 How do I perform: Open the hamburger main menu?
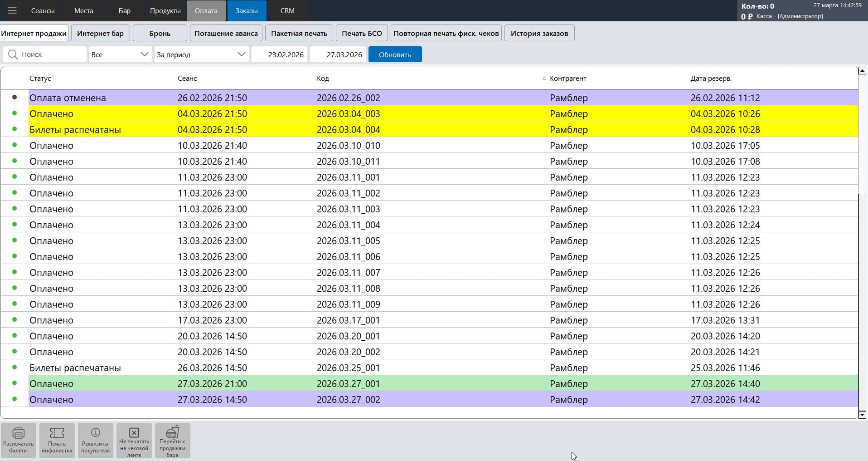[12, 10]
